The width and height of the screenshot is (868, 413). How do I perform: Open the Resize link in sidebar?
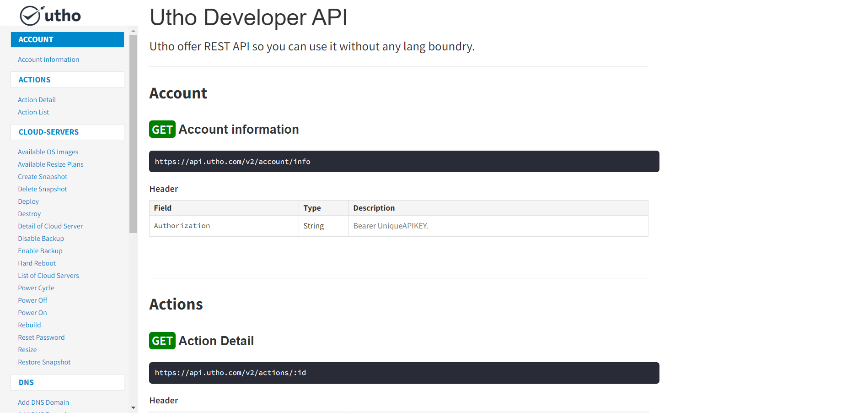(27, 350)
